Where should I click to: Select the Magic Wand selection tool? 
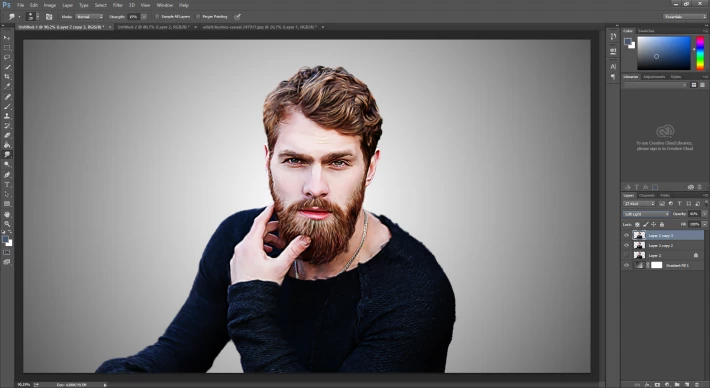[x=7, y=67]
